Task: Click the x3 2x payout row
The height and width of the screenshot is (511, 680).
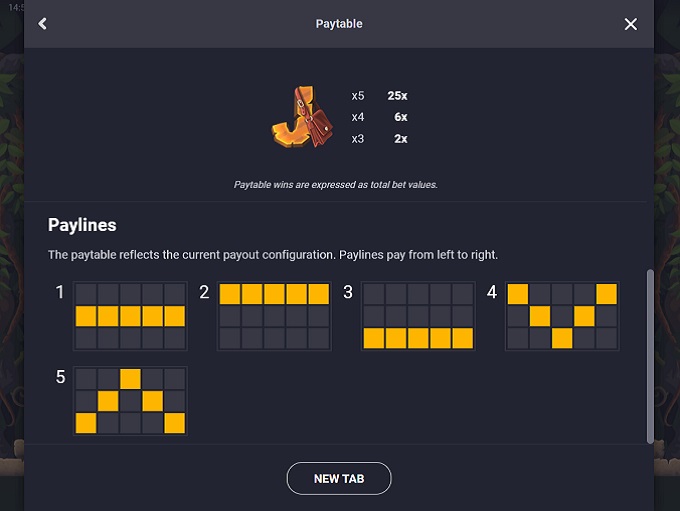Action: tap(379, 139)
